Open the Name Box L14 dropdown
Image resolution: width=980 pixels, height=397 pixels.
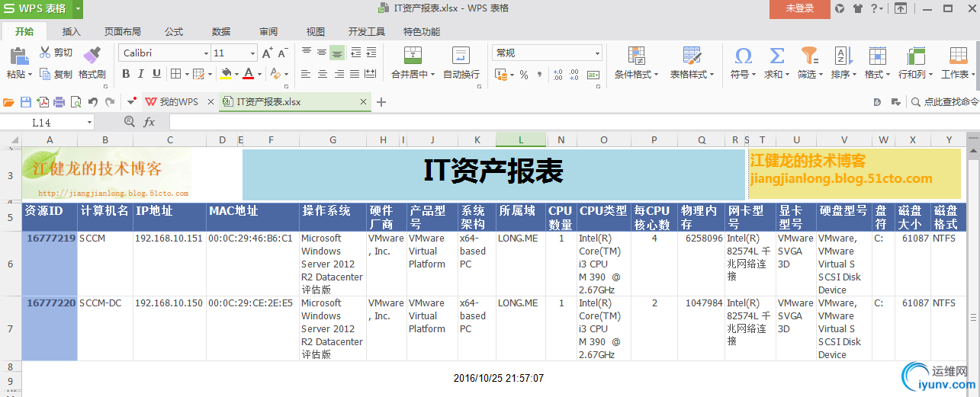click(89, 122)
